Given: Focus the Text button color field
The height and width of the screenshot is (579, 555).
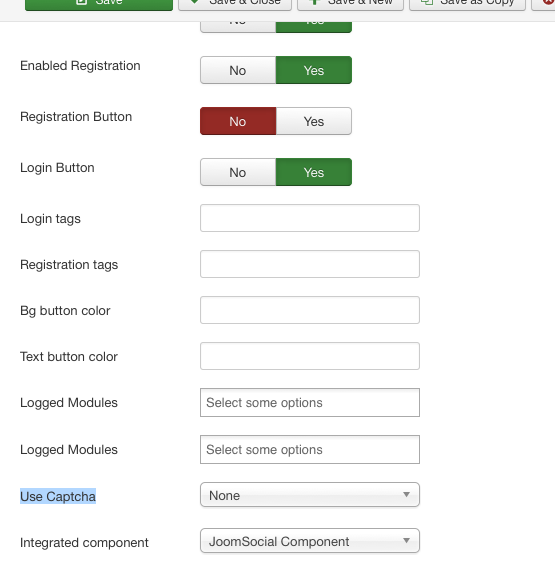Looking at the screenshot, I should tap(310, 356).
